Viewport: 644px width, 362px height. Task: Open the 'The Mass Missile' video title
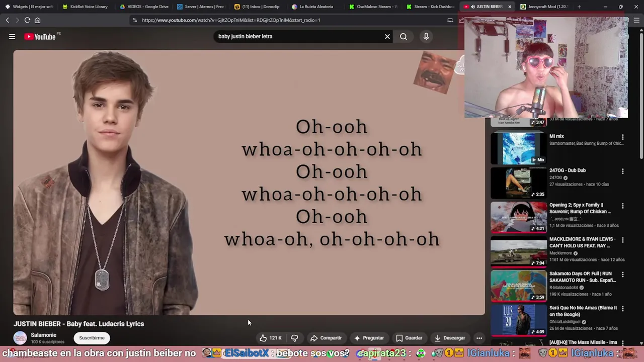pos(583,342)
